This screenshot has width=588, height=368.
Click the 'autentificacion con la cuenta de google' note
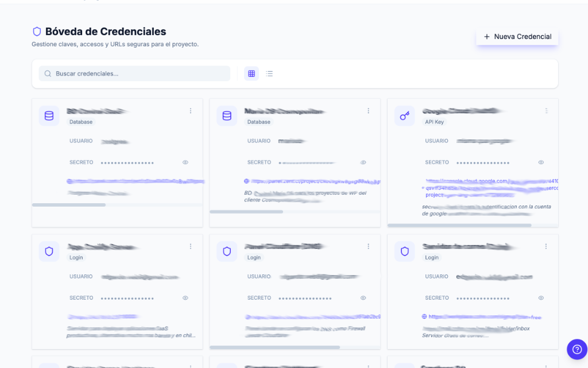(x=486, y=210)
